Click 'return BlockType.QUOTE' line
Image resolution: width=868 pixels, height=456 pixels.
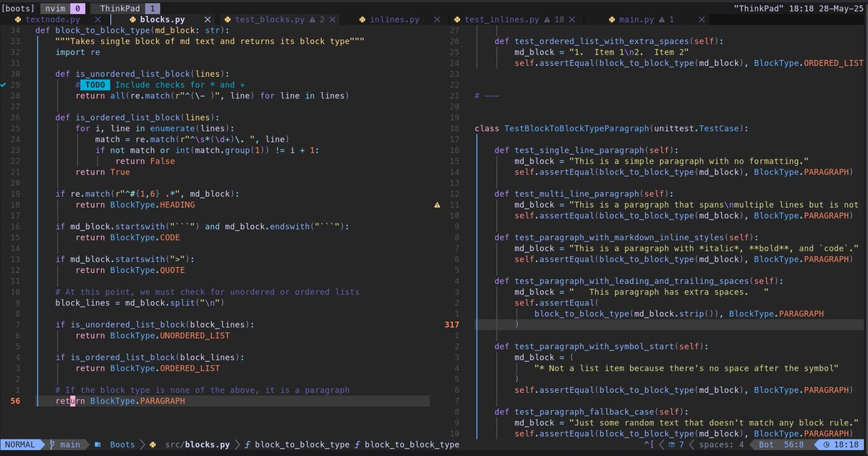point(130,270)
